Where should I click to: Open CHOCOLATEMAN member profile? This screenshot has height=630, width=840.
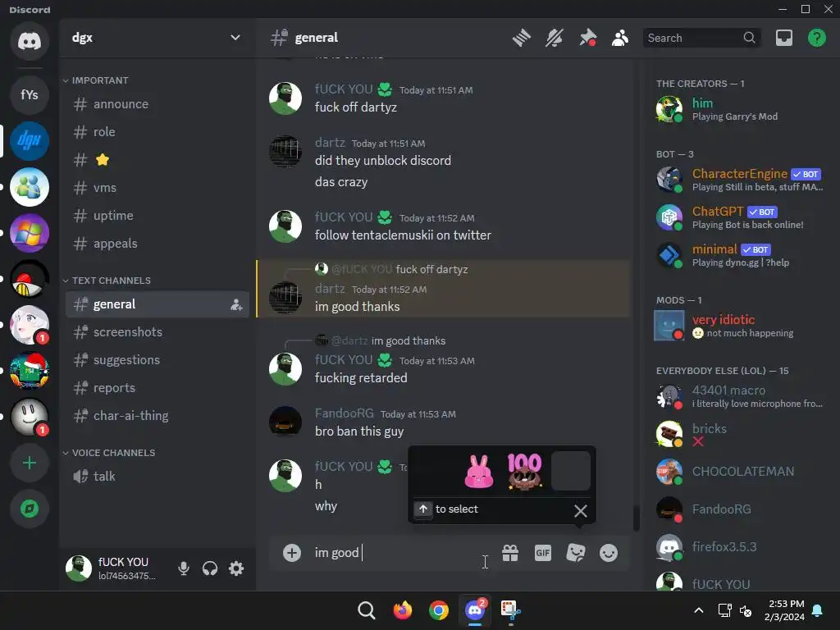(741, 472)
